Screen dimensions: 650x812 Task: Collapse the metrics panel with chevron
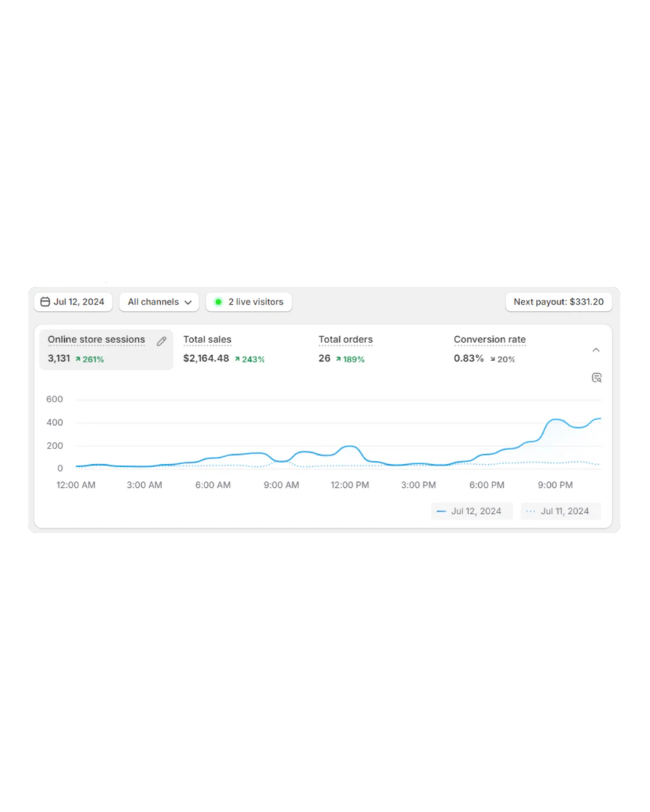point(596,350)
